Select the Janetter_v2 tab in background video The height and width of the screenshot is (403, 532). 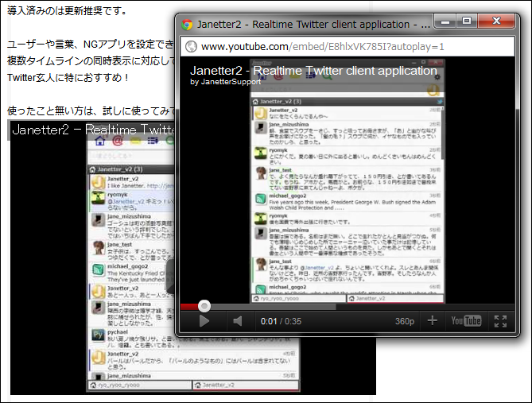(x=246, y=385)
